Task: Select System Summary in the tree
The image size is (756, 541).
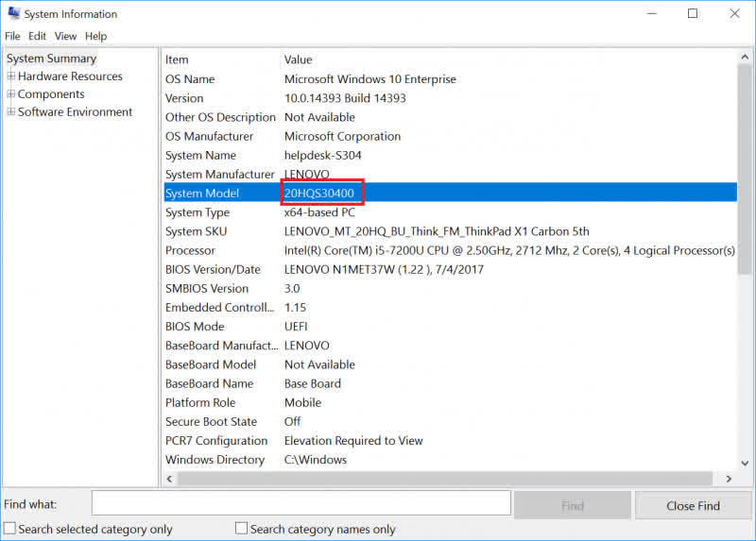Action: (x=52, y=59)
